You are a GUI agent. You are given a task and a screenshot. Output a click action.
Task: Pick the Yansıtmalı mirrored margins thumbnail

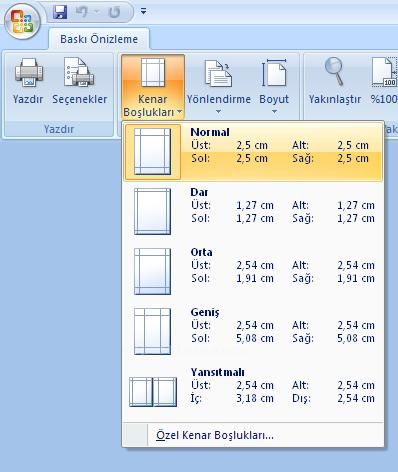tap(153, 392)
